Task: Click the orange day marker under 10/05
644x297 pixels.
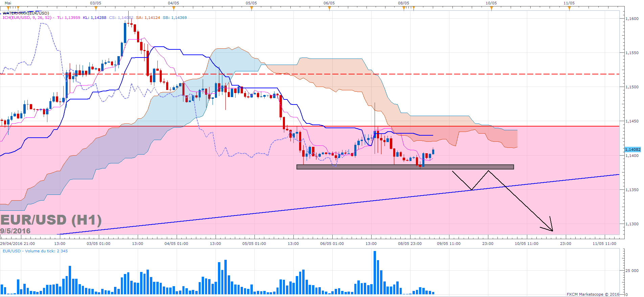Action: 491,8
